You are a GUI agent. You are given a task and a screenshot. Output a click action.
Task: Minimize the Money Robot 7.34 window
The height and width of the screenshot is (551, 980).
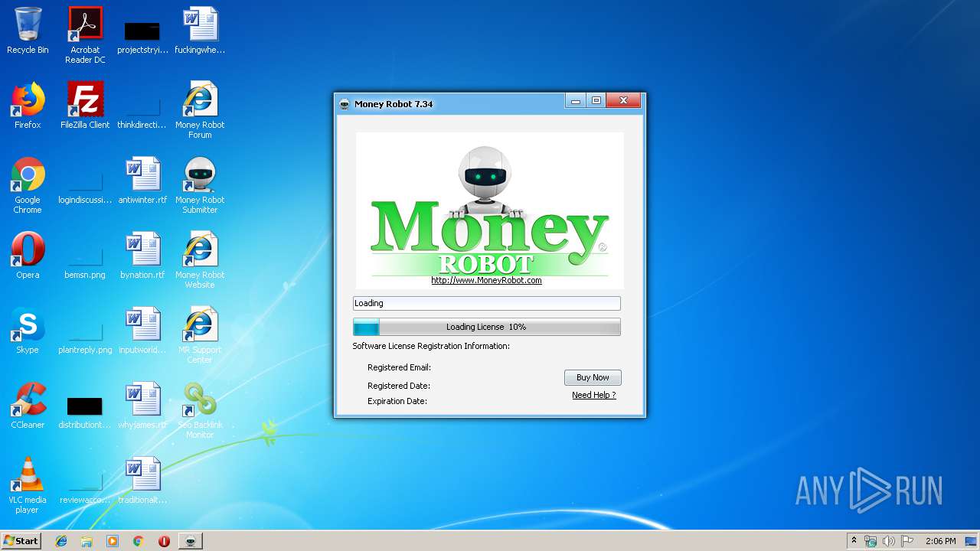click(576, 100)
